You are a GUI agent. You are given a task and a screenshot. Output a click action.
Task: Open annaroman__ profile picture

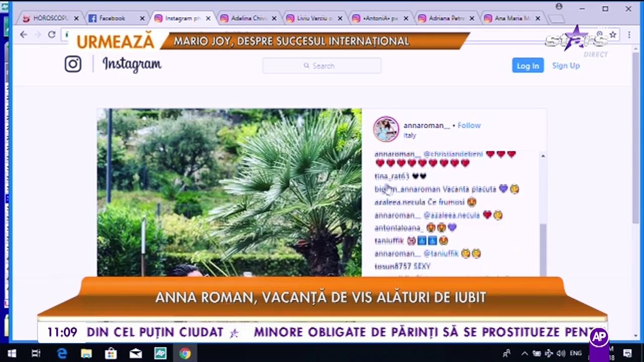coord(386,129)
